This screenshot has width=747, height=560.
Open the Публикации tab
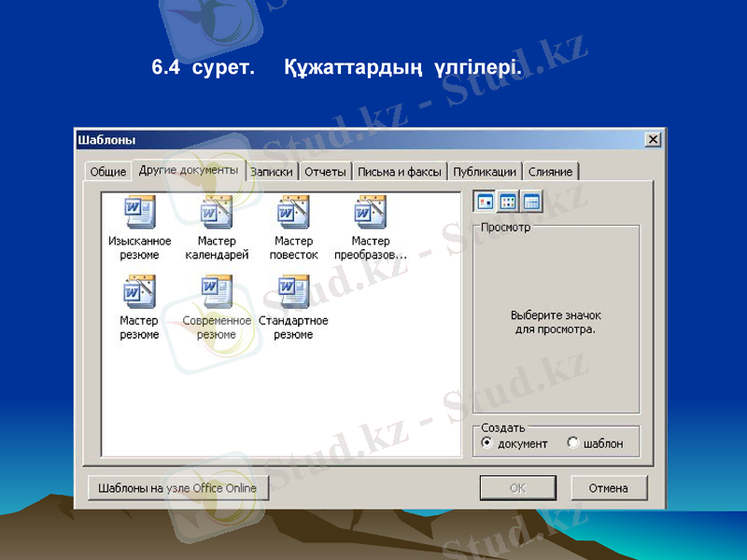tap(485, 173)
